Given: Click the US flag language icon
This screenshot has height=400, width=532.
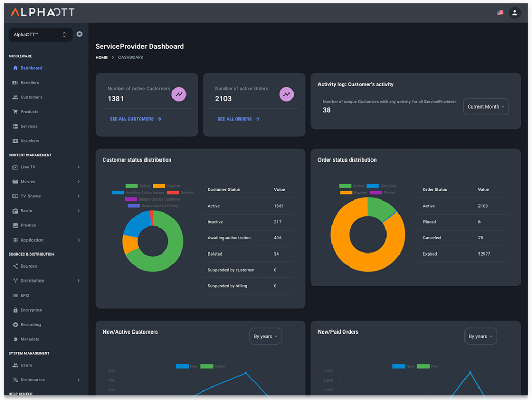Looking at the screenshot, I should 500,12.
